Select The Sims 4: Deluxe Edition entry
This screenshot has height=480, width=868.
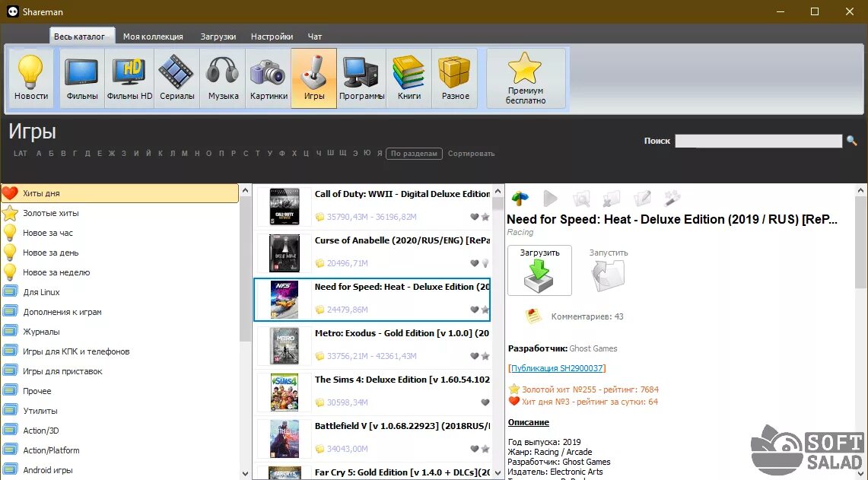372,392
